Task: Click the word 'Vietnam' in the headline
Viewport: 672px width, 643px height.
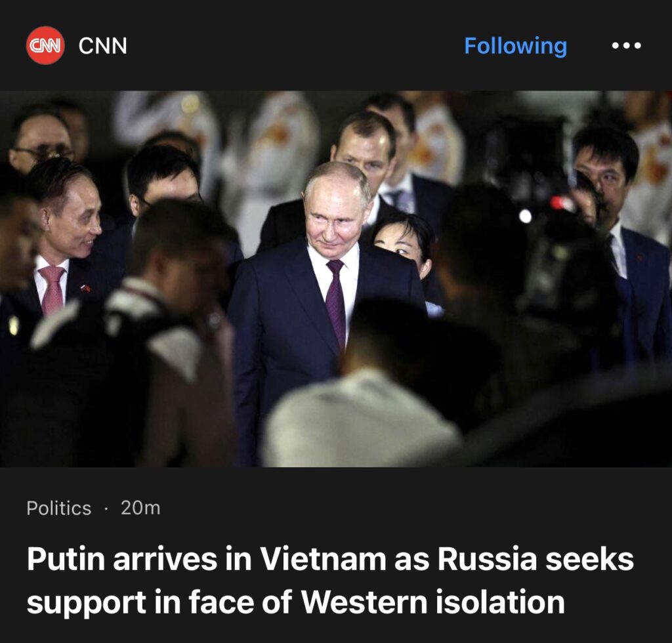Action: [323, 558]
